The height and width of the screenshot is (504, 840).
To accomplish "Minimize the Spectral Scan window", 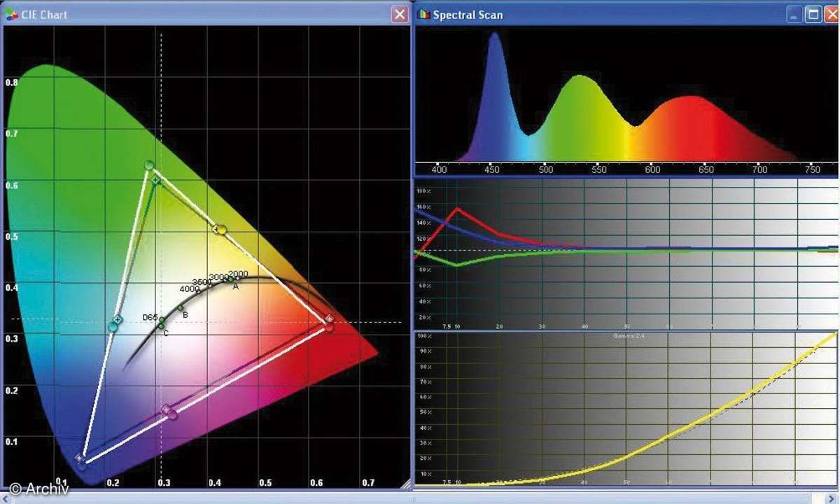I will tap(794, 15).
